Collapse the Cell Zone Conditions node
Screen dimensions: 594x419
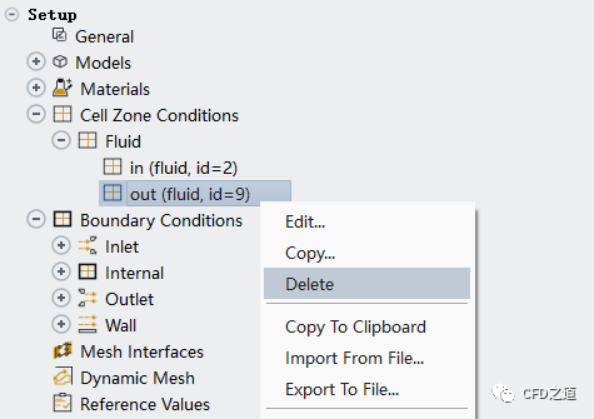point(36,114)
